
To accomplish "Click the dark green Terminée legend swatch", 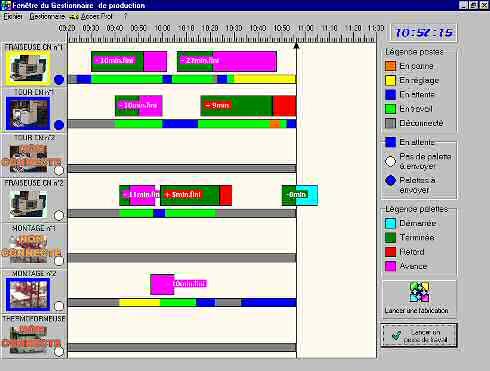I will tap(390, 238).
